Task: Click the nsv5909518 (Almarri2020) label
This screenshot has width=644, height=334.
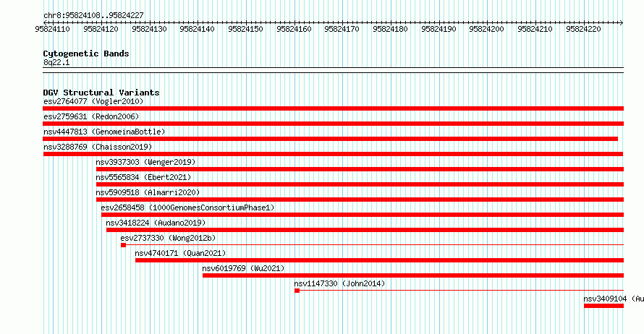Action: 148,192
